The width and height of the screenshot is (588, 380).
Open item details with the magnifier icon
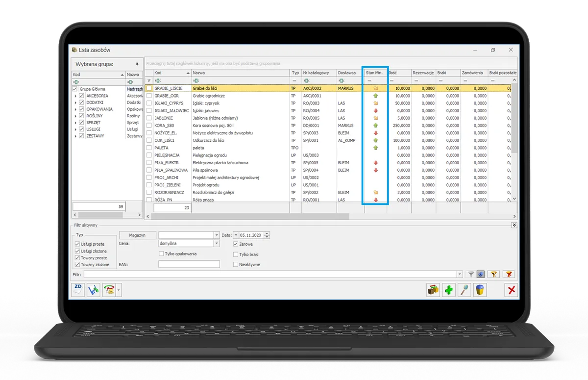[x=465, y=290]
